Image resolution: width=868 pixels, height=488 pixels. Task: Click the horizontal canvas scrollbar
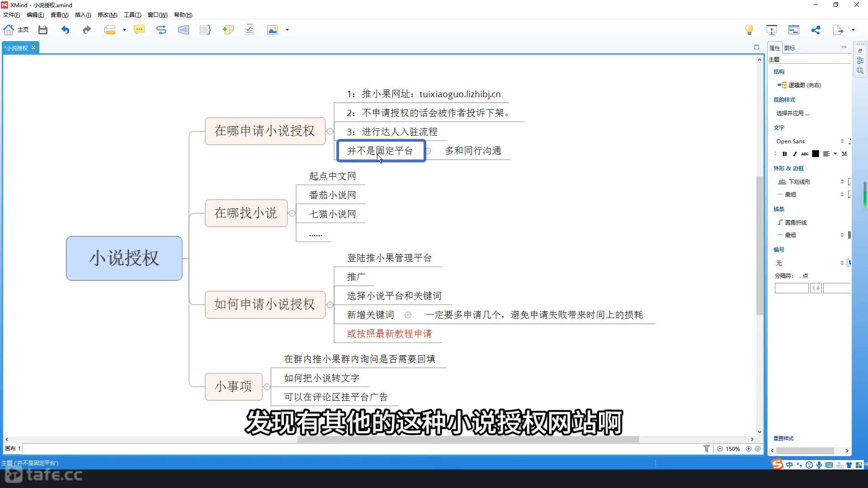pyautogui.click(x=468, y=439)
